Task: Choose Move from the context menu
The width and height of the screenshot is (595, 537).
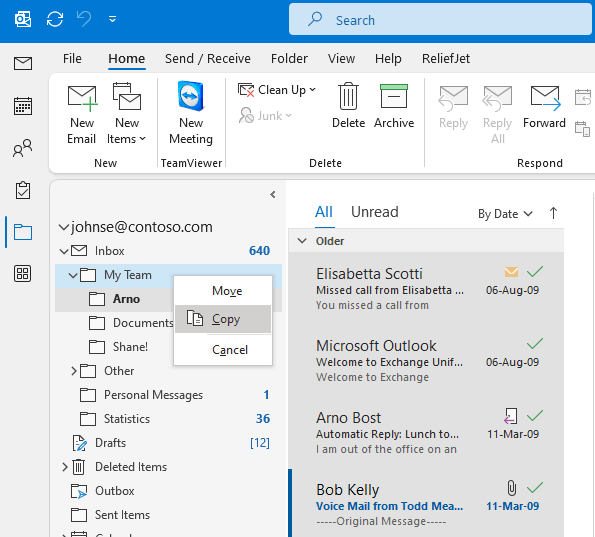Action: pyautogui.click(x=223, y=291)
